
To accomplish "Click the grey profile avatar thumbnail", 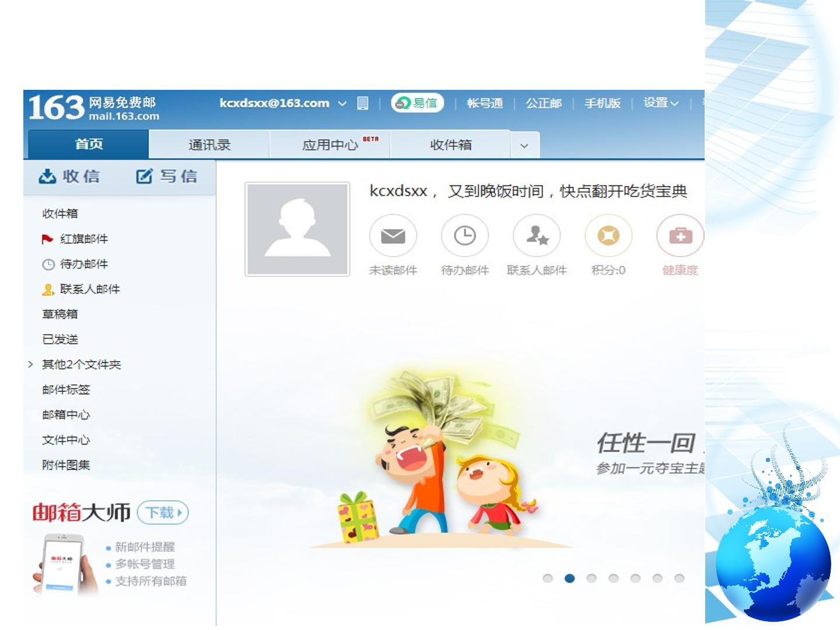I will pos(297,229).
